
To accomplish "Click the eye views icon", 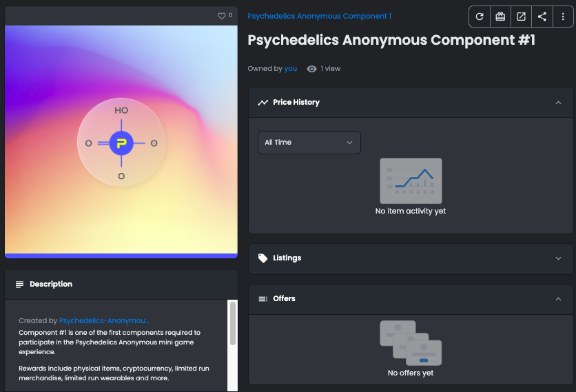I will (311, 69).
